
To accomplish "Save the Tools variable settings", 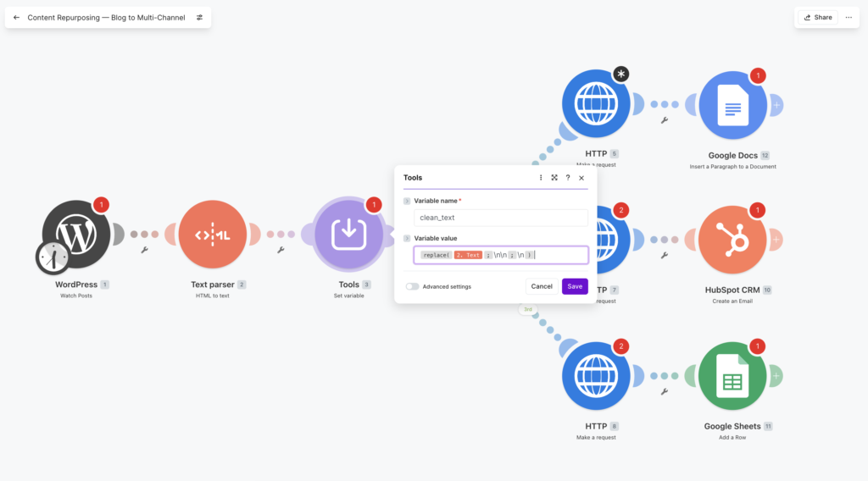I will coord(575,286).
